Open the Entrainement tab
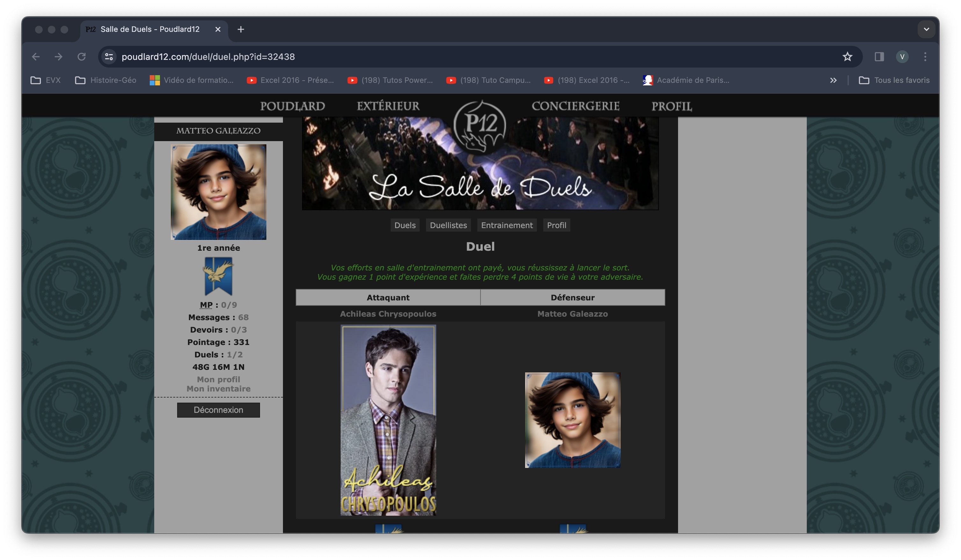This screenshot has width=961, height=560. click(506, 225)
